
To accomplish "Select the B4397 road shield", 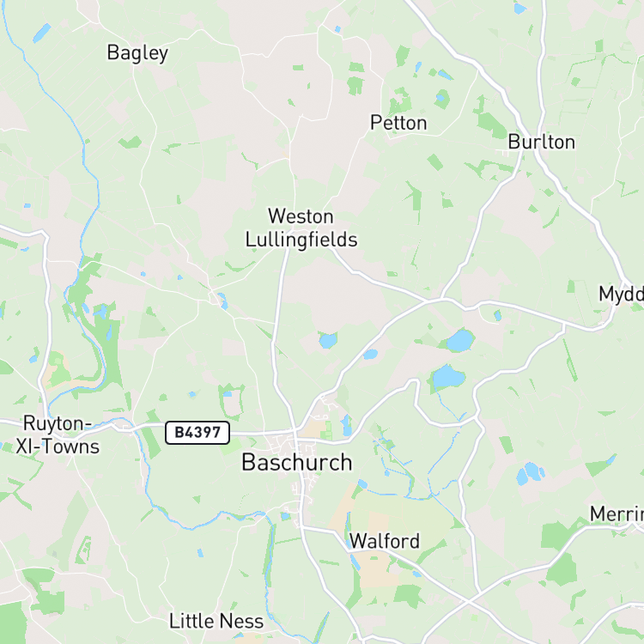I will [x=197, y=433].
